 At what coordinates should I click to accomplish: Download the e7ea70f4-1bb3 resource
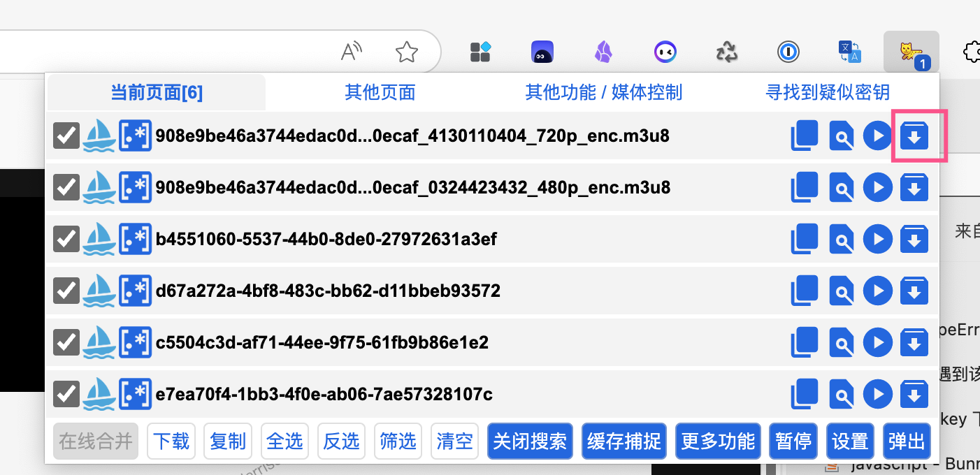pos(914,395)
